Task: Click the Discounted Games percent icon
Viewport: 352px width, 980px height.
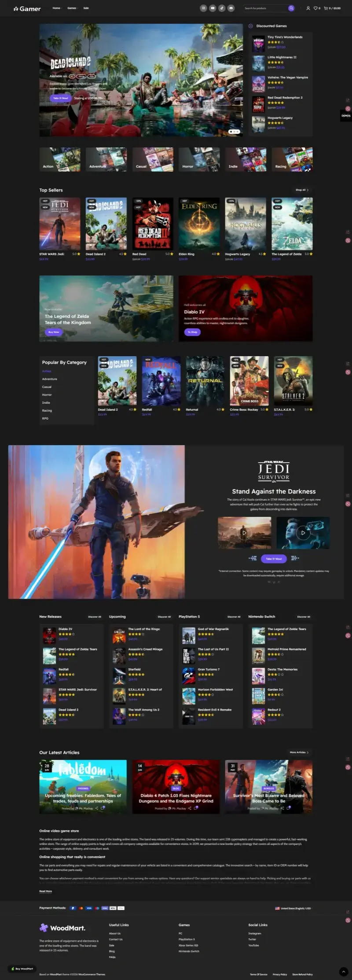Action: (x=251, y=26)
